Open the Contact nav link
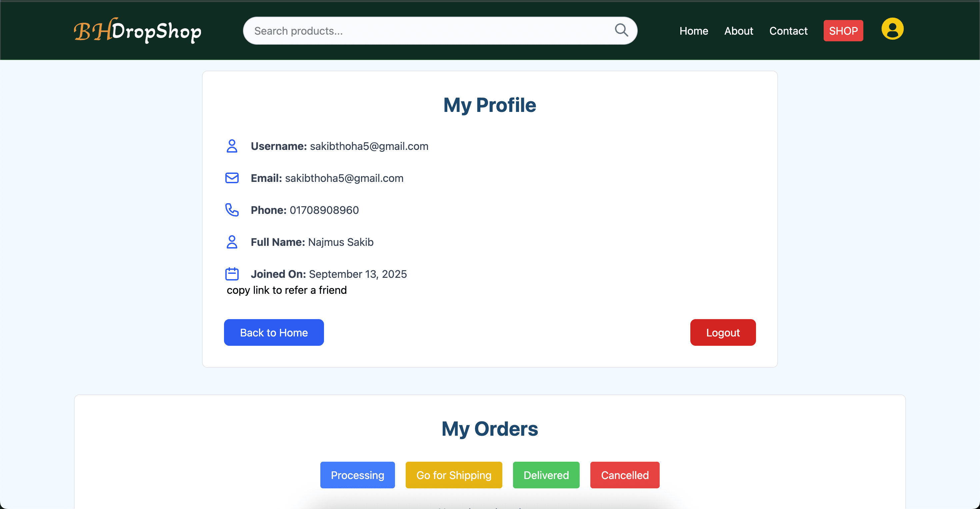The width and height of the screenshot is (980, 509). [x=788, y=31]
